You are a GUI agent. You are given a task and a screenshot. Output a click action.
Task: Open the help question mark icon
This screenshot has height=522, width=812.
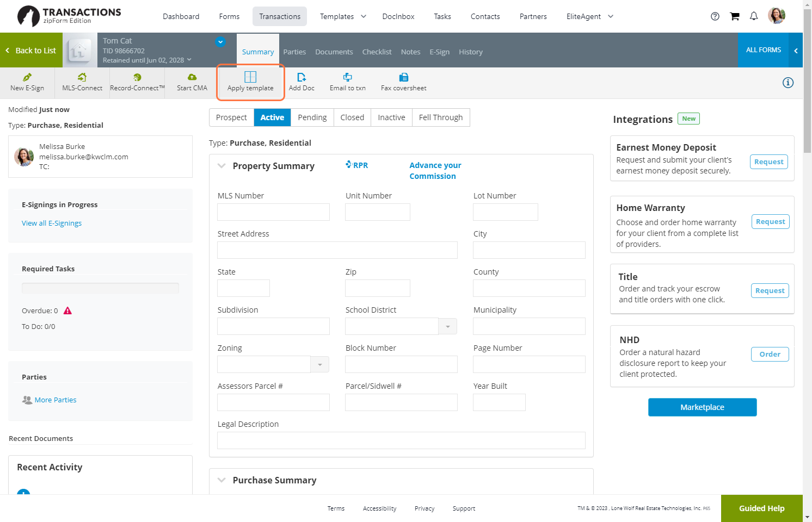(715, 16)
